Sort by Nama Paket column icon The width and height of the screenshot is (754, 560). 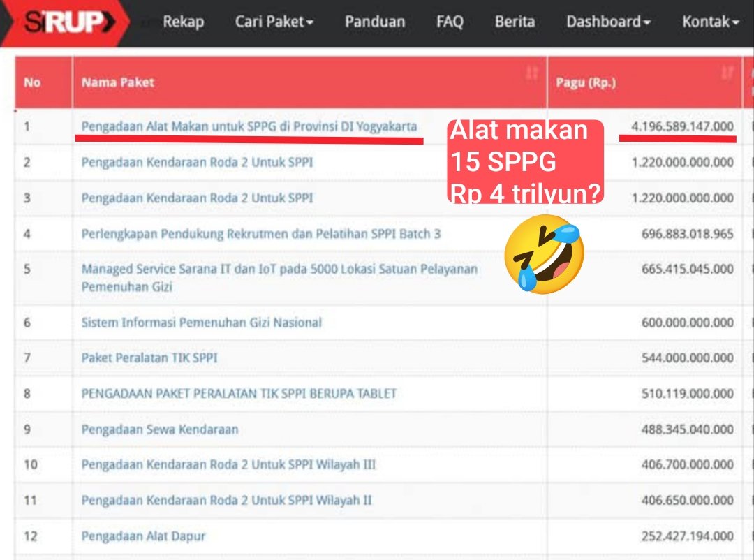click(531, 73)
